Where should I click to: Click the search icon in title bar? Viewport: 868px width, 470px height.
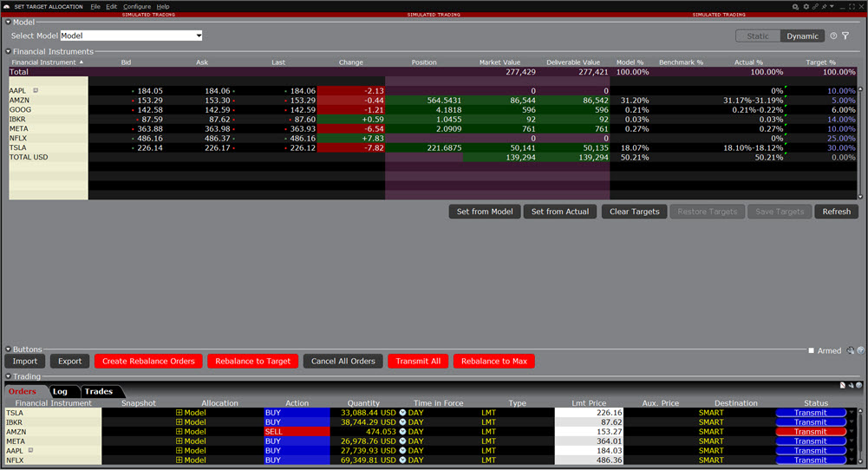coord(796,6)
